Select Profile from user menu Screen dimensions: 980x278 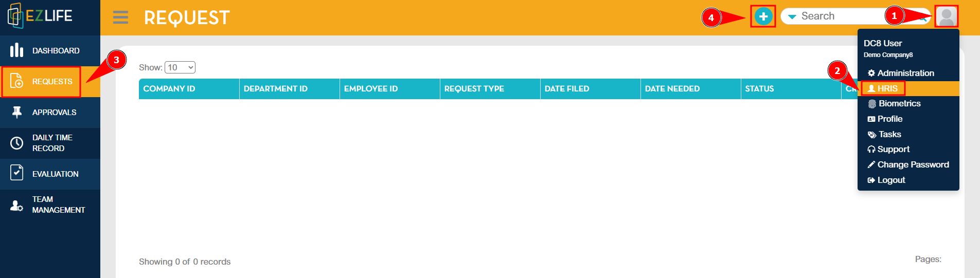[908, 119]
